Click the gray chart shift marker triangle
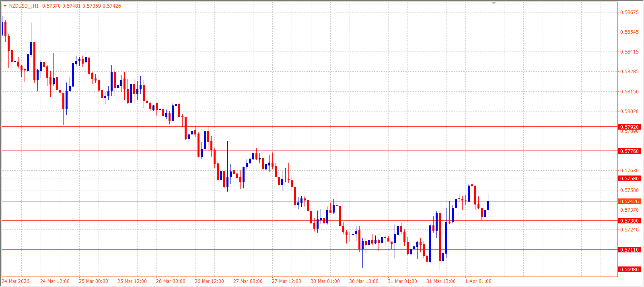The width and height of the screenshot is (644, 287). tap(494, 3)
